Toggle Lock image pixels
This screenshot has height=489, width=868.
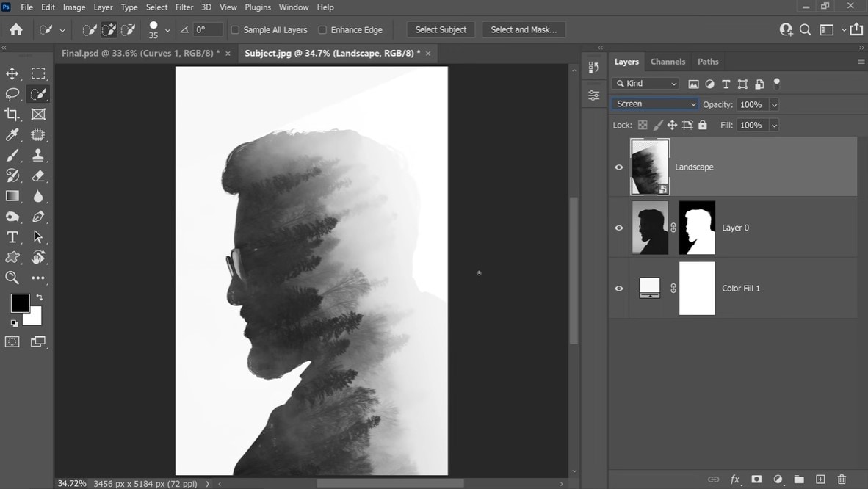point(658,125)
